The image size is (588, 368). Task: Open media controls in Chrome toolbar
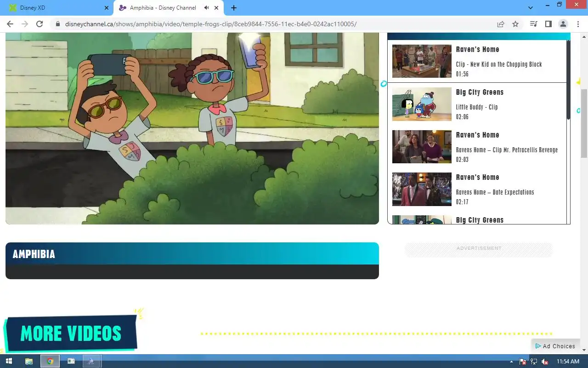pyautogui.click(x=533, y=24)
